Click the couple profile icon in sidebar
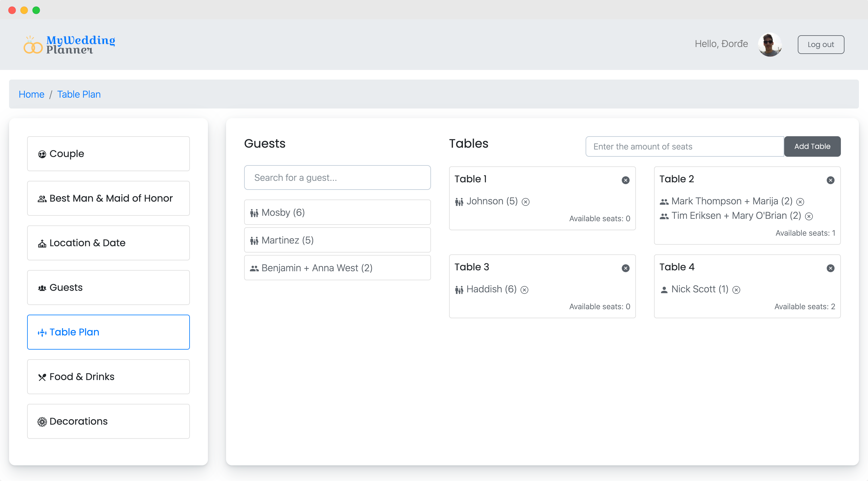 [42, 153]
